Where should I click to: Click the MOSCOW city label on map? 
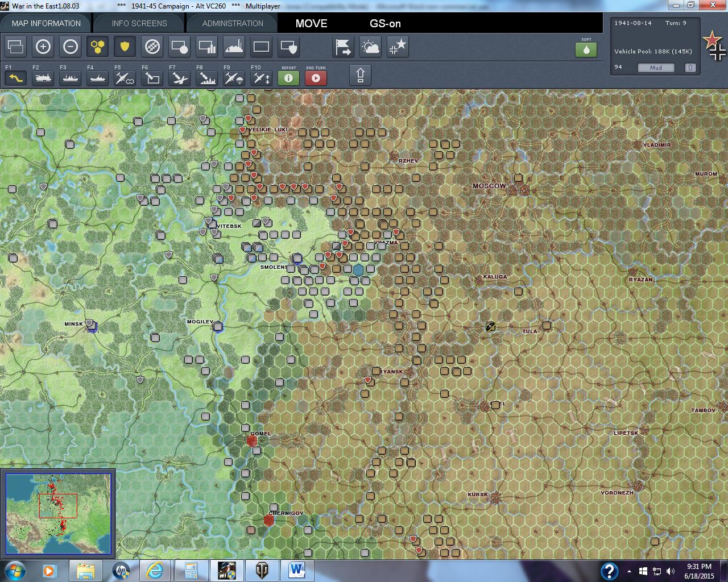(489, 186)
